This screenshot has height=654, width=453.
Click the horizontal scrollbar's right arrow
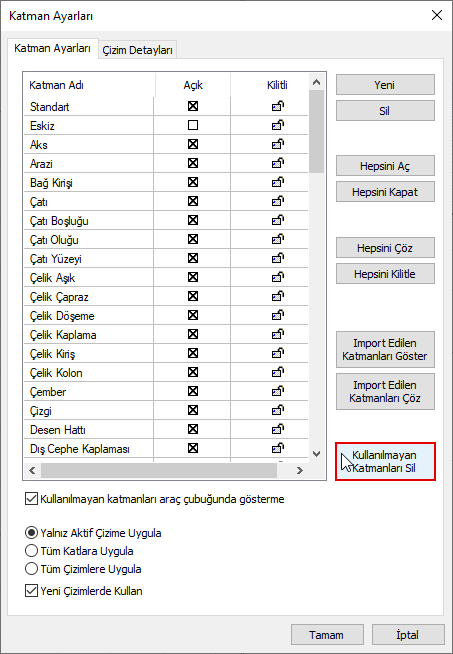coord(299,470)
